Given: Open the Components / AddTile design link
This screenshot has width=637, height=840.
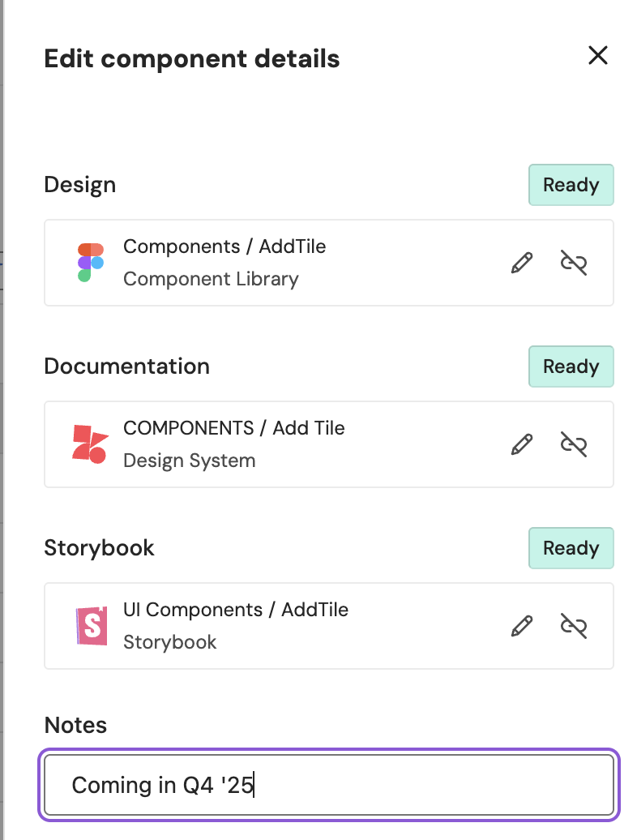Looking at the screenshot, I should (224, 246).
